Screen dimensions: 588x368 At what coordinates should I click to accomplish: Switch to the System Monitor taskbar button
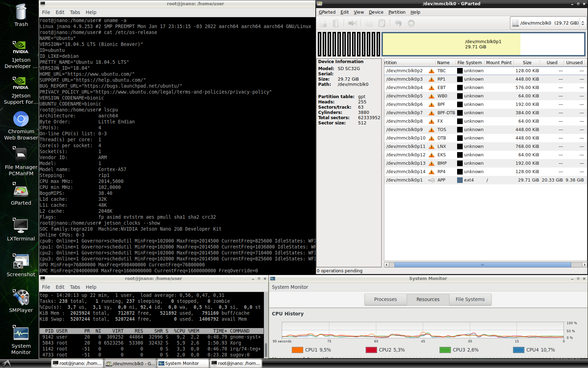[x=183, y=363]
